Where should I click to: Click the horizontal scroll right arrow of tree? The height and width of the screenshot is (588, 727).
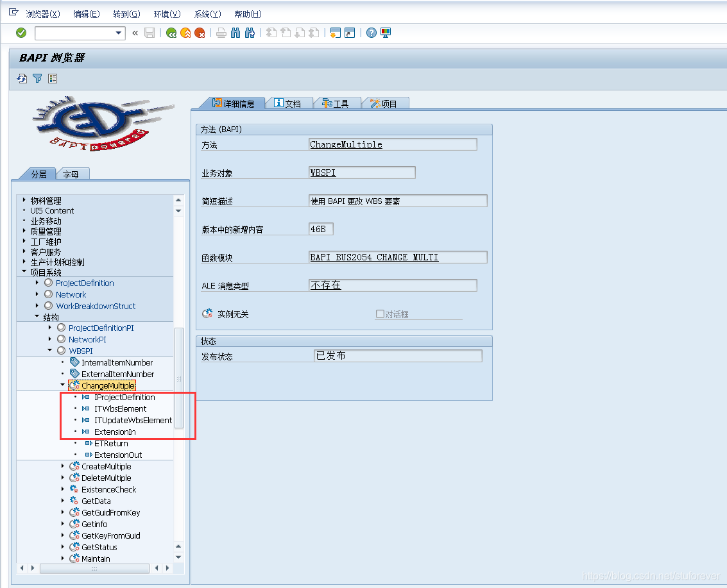pos(168,568)
